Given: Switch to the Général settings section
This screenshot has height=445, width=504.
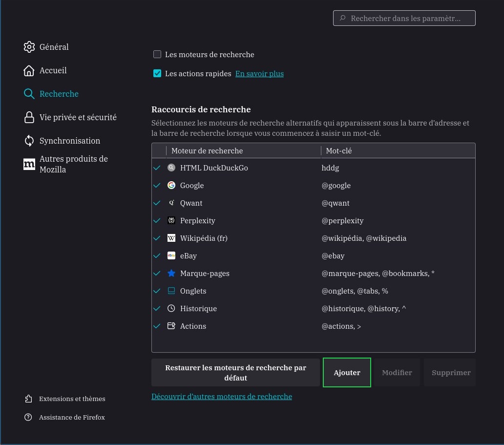Looking at the screenshot, I should [29, 47].
